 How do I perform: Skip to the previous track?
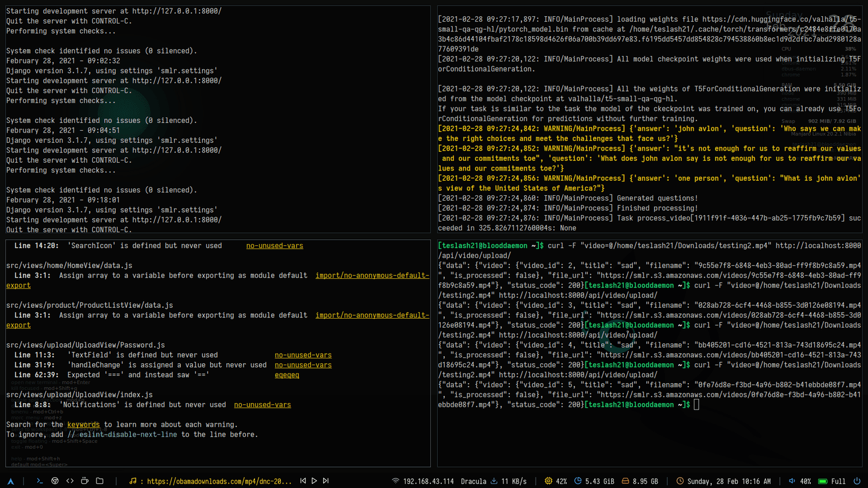pyautogui.click(x=303, y=481)
